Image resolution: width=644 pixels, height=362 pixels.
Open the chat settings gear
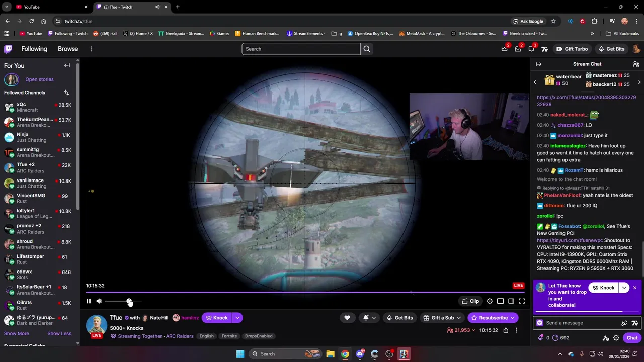[x=616, y=338]
